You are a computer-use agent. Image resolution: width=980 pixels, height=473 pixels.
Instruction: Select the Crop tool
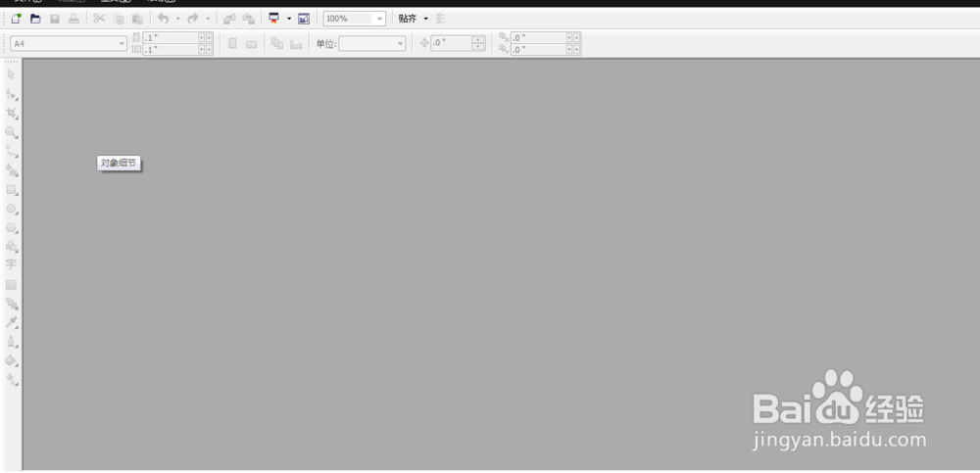tap(11, 113)
